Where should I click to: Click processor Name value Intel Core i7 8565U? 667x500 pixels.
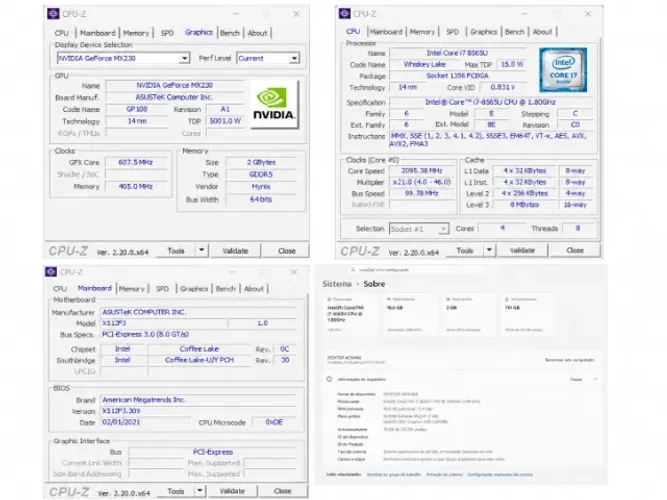[458, 53]
